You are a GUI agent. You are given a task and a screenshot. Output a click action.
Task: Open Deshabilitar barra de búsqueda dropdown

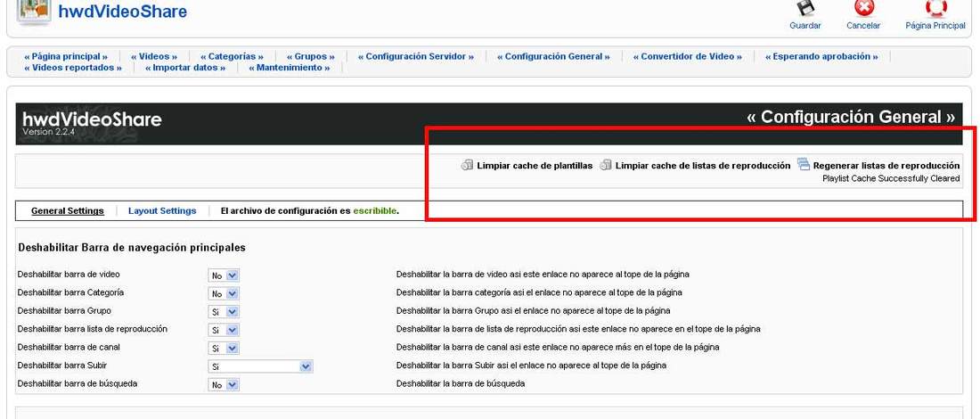[223, 385]
